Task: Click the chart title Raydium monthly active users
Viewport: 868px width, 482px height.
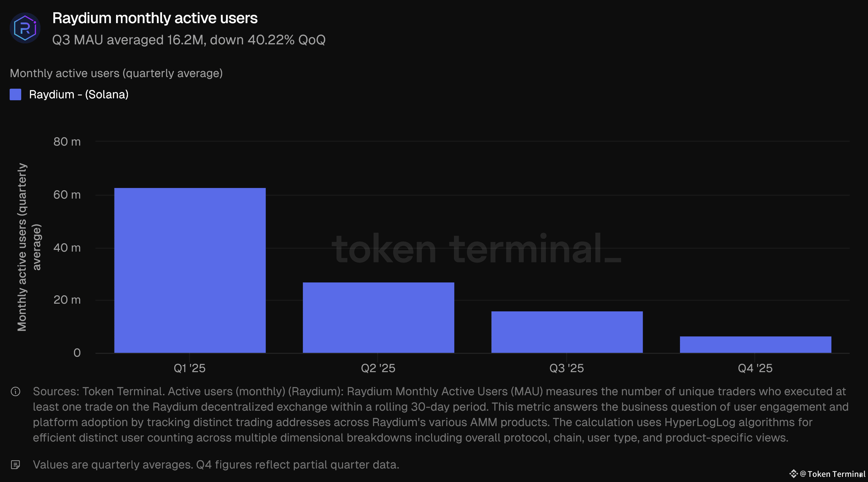Action: click(155, 18)
